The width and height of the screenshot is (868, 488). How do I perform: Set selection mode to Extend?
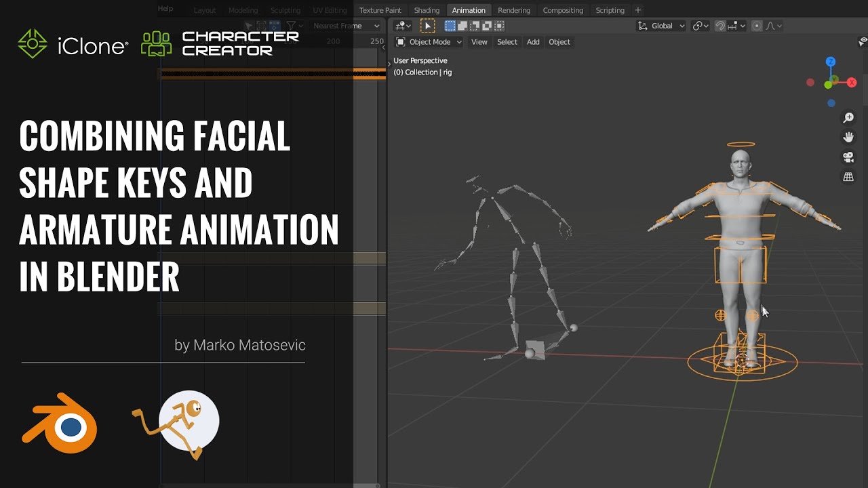click(x=462, y=26)
